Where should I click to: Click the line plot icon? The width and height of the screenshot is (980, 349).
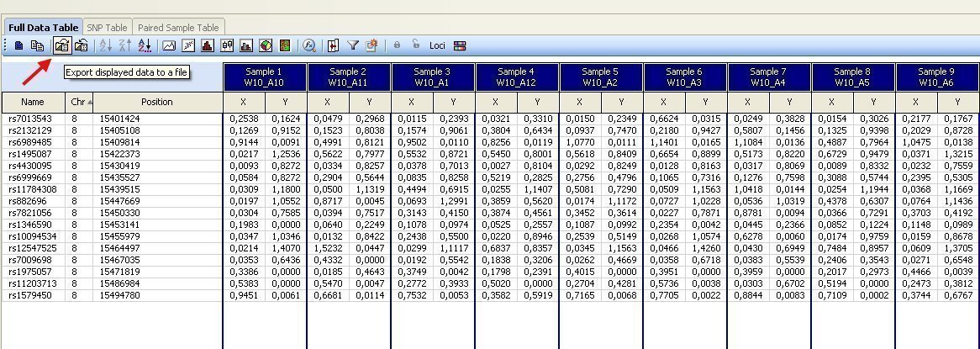[169, 45]
